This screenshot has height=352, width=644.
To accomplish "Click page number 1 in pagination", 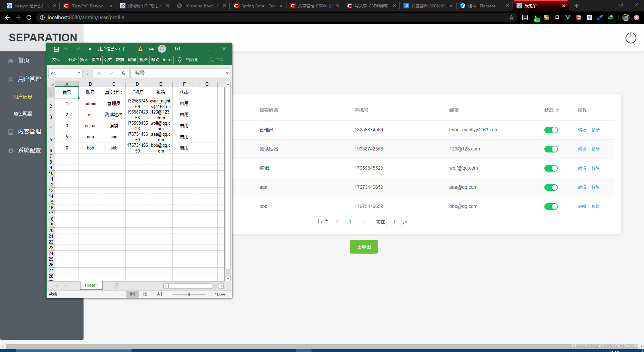I will click(x=351, y=222).
